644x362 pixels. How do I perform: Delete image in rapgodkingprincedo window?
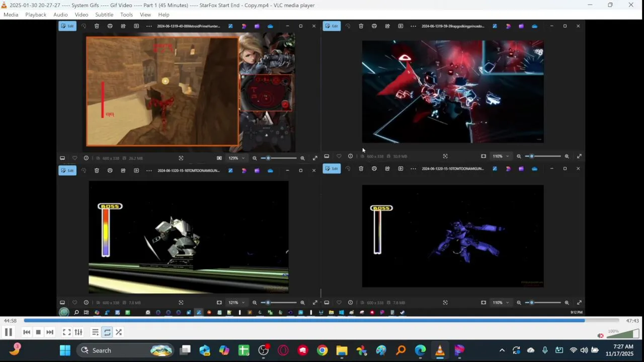[x=361, y=26]
